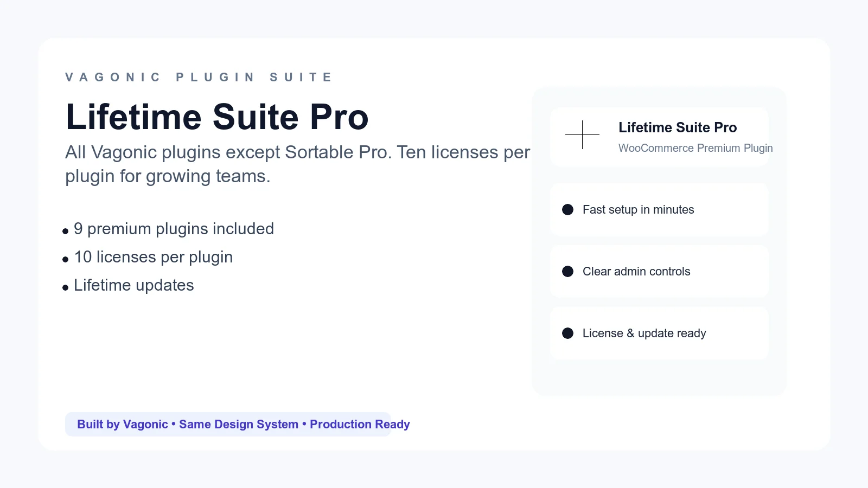Click the dot next to License & update ready
The height and width of the screenshot is (488, 868).
click(567, 333)
